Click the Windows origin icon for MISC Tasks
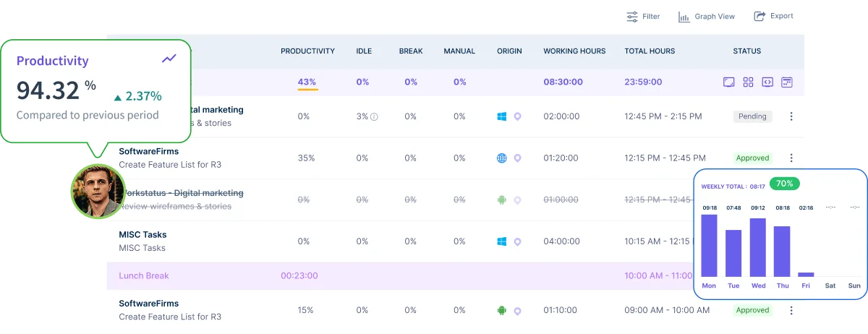 tap(501, 241)
